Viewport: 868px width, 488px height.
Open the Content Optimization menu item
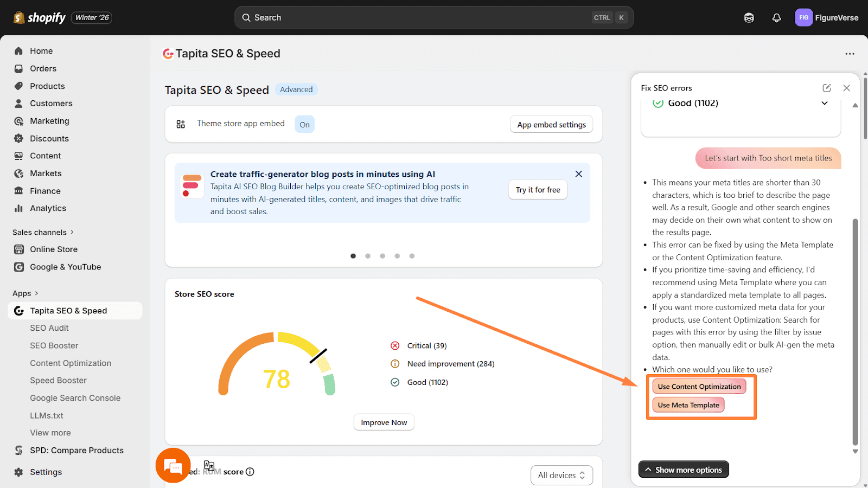pyautogui.click(x=69, y=363)
